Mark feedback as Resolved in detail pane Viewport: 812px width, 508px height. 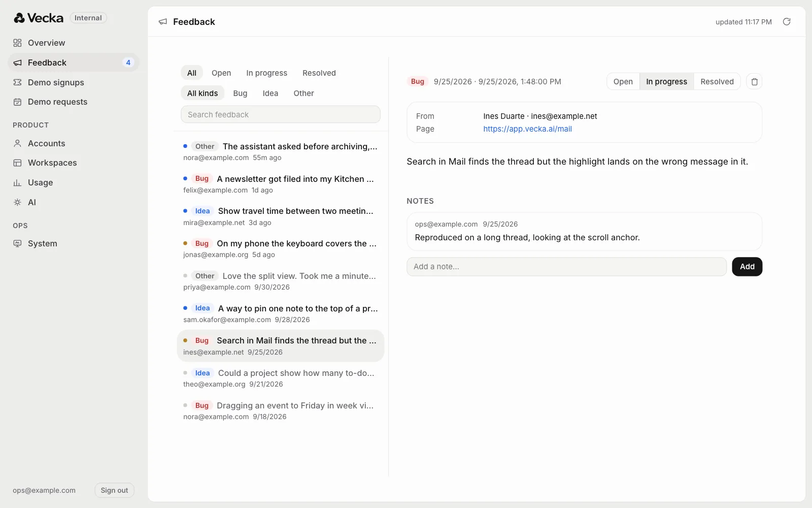717,81
